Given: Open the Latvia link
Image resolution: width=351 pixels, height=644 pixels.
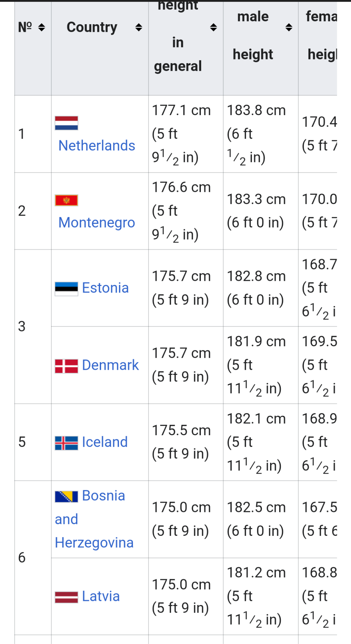Looking at the screenshot, I should 101,596.
